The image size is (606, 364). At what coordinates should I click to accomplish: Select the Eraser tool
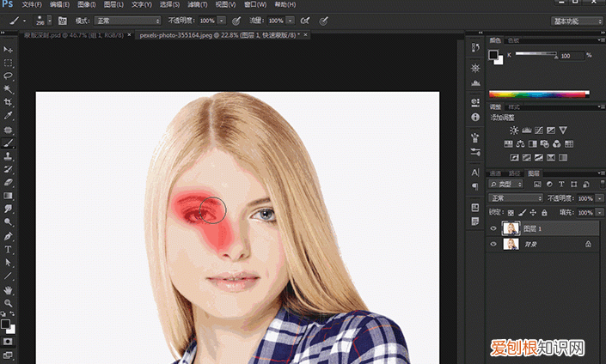8,182
